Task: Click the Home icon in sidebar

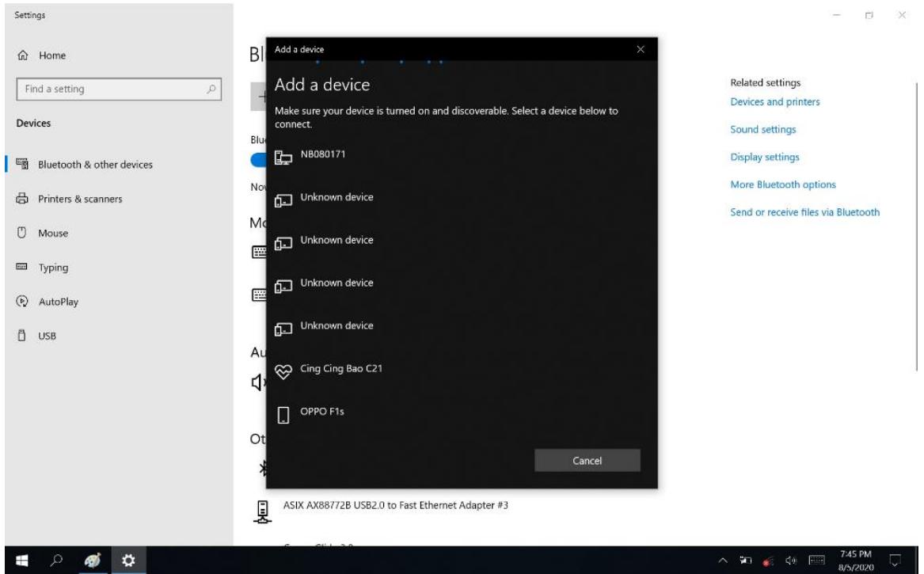Action: coord(21,55)
